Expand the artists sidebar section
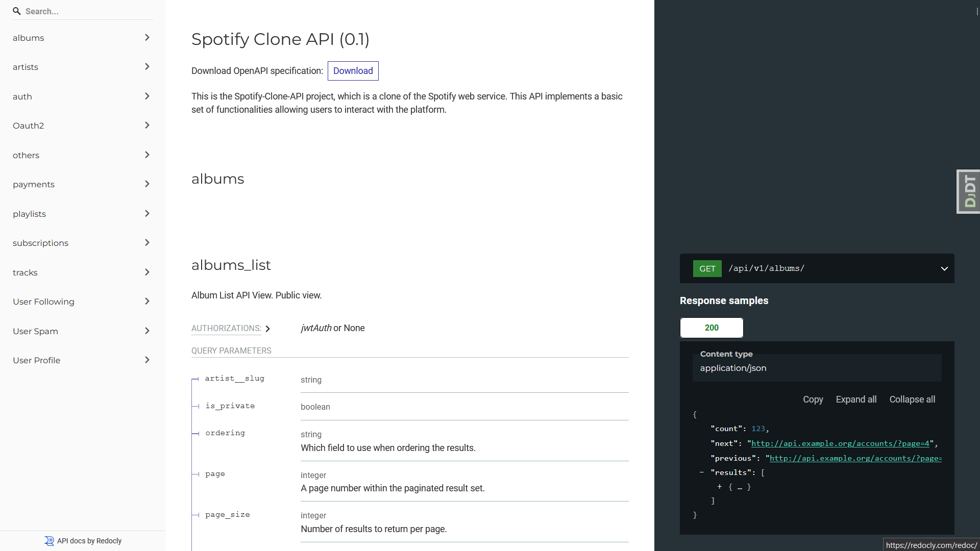 coord(146,67)
